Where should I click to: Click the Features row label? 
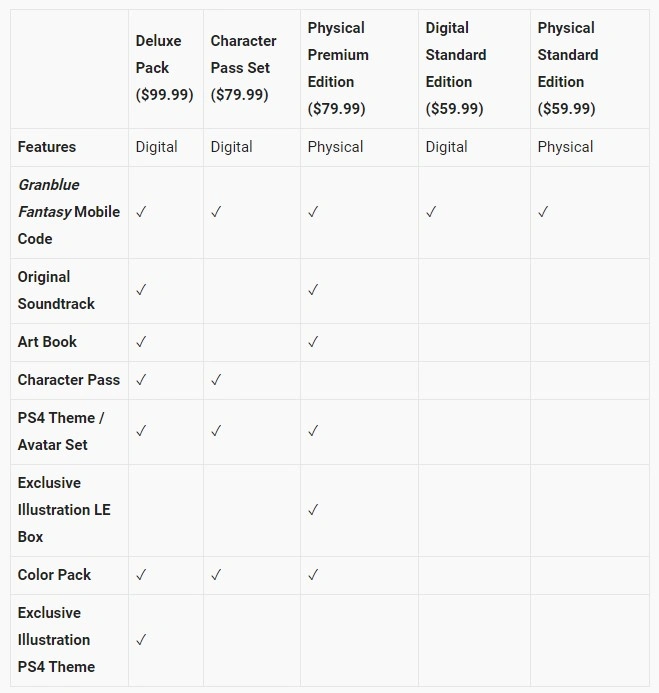click(47, 147)
